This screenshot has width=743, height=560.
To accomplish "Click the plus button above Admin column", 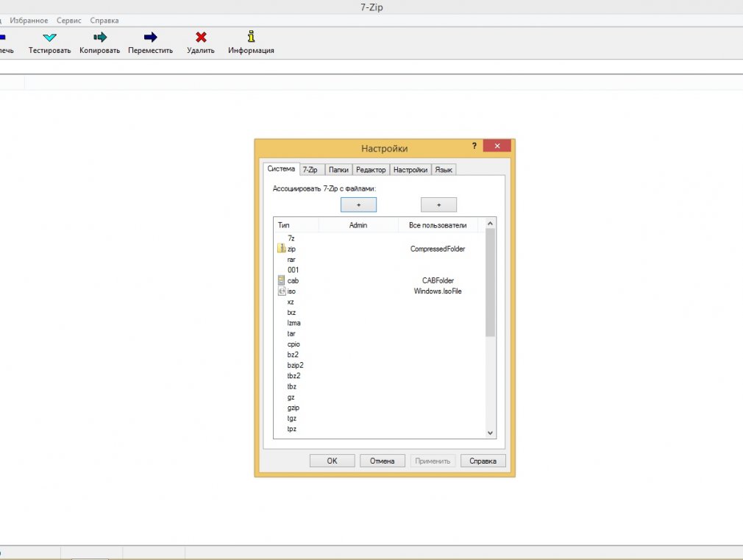I will point(359,205).
